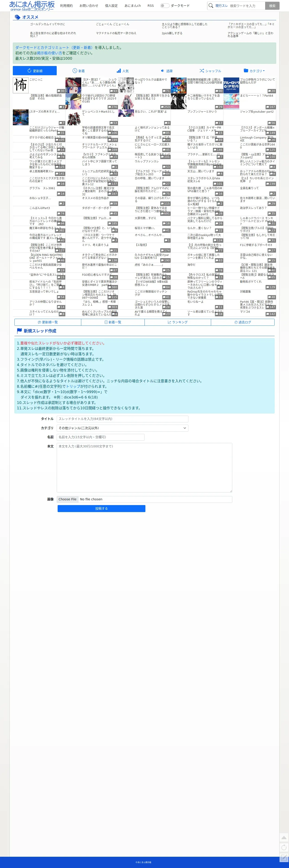
Task: Click the floating reload circular-arrow button
Action: [x=284, y=847]
